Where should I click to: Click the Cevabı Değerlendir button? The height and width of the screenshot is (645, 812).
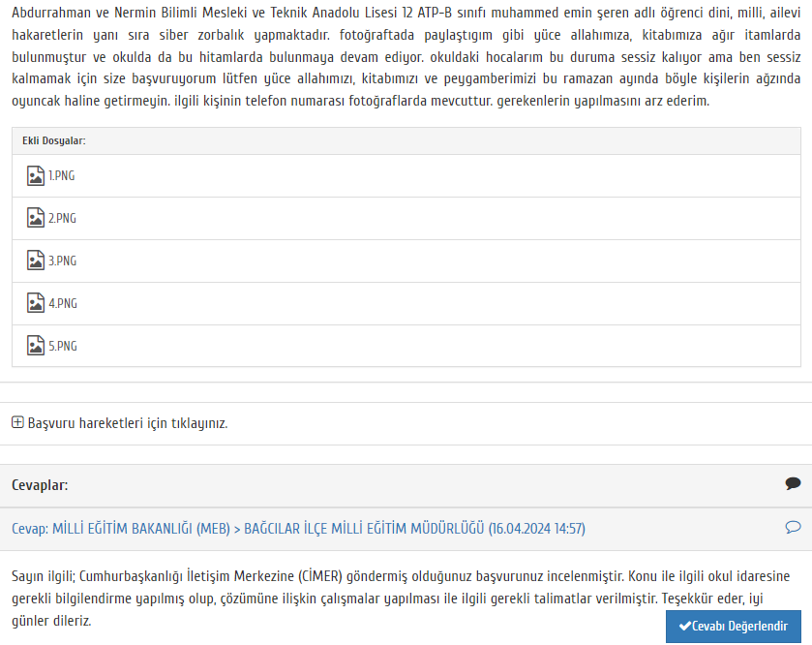(x=734, y=627)
